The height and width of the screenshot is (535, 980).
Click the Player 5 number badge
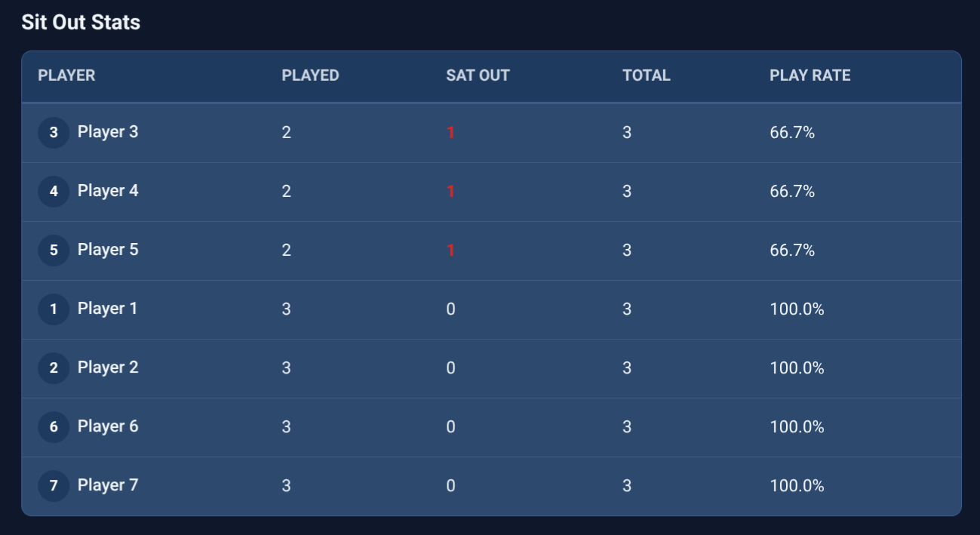[54, 251]
